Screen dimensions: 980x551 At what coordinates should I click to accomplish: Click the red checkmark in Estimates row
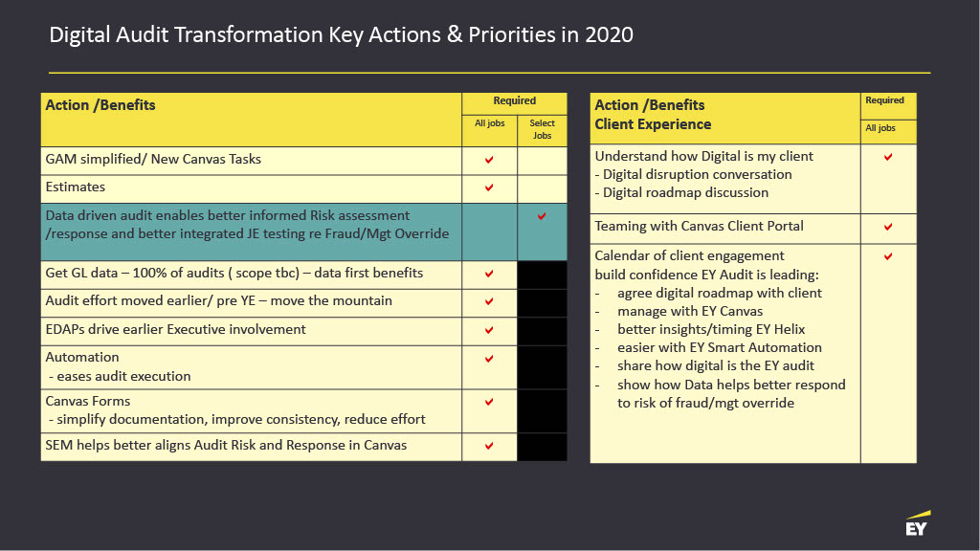489,187
